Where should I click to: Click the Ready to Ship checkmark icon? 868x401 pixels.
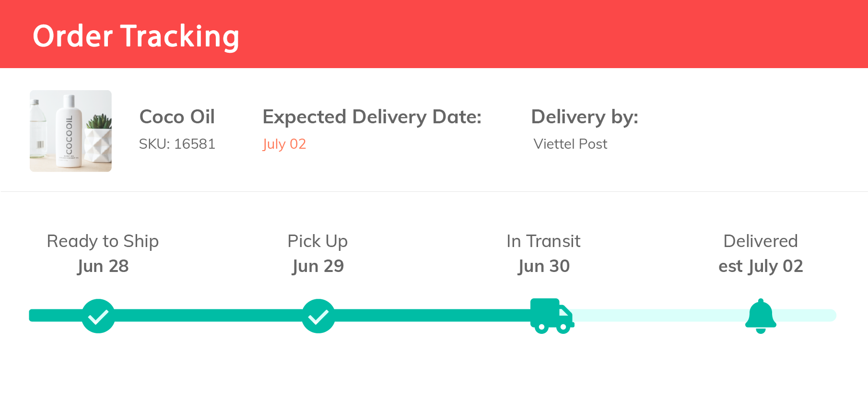click(98, 316)
